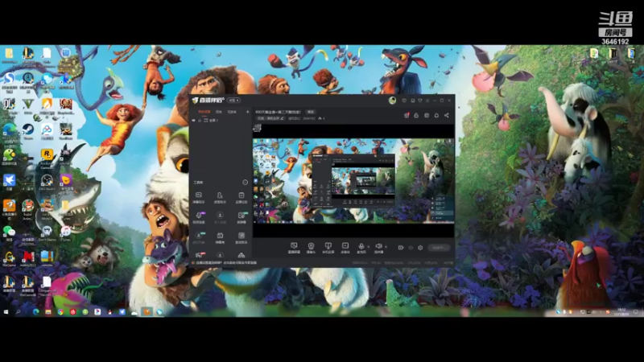Edit stream category with pencil icon
Screen dimensions: 644x362
pyautogui.click(x=283, y=118)
